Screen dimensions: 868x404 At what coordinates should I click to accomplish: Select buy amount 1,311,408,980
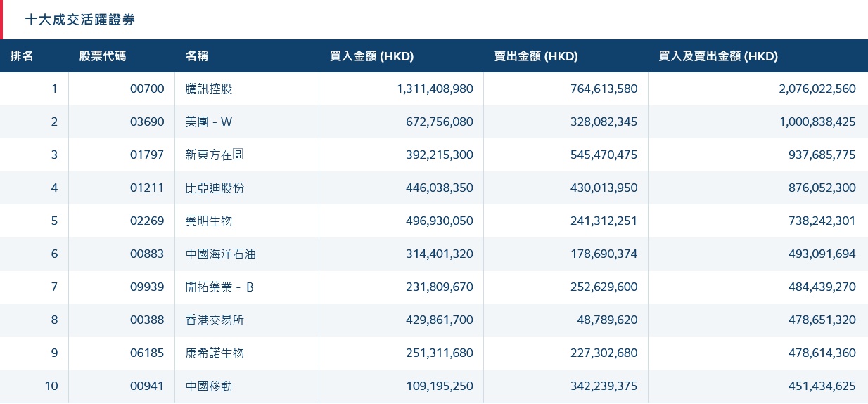click(x=435, y=89)
